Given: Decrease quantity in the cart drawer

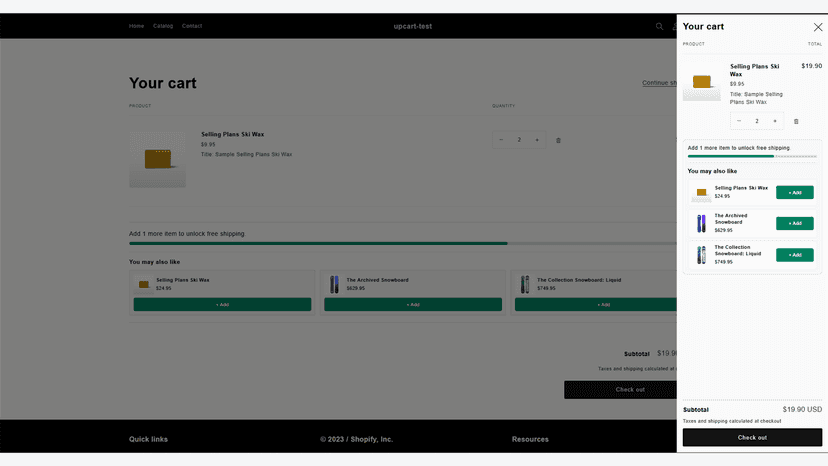Looking at the screenshot, I should click(739, 121).
